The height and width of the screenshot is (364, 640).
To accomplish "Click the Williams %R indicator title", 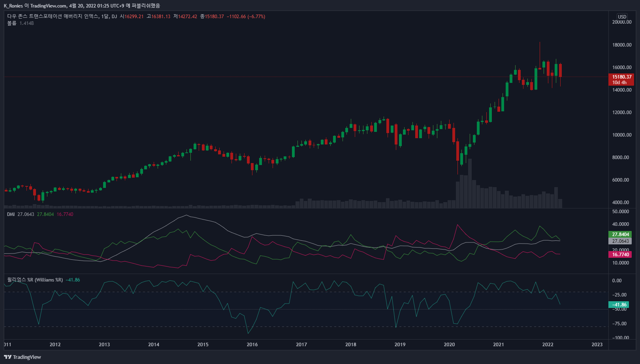I will [x=35, y=280].
